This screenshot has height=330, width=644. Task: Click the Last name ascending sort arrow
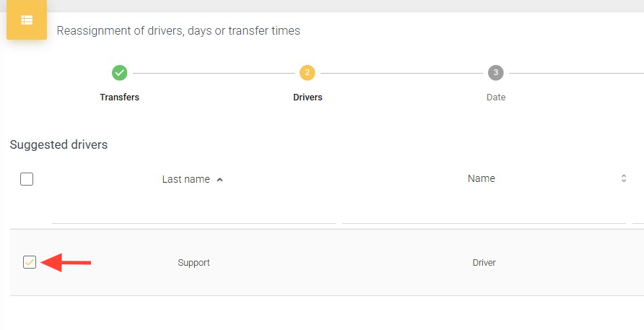pyautogui.click(x=220, y=180)
